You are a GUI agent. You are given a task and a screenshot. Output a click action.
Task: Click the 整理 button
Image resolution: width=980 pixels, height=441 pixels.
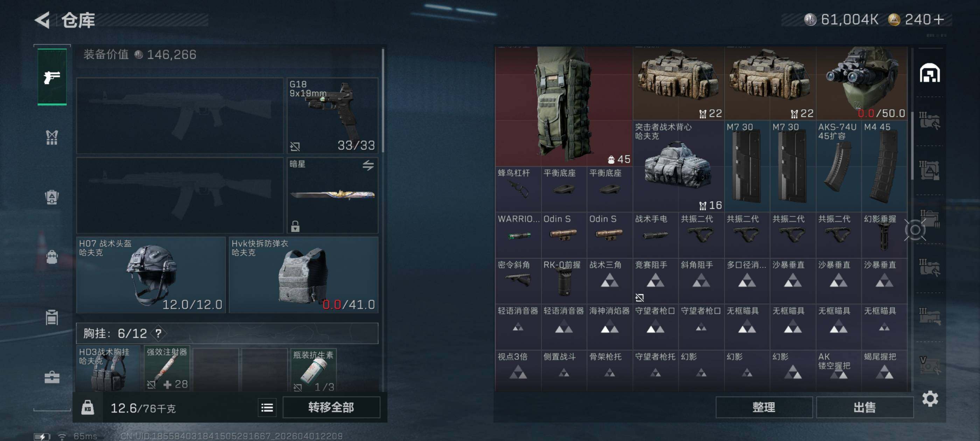764,407
